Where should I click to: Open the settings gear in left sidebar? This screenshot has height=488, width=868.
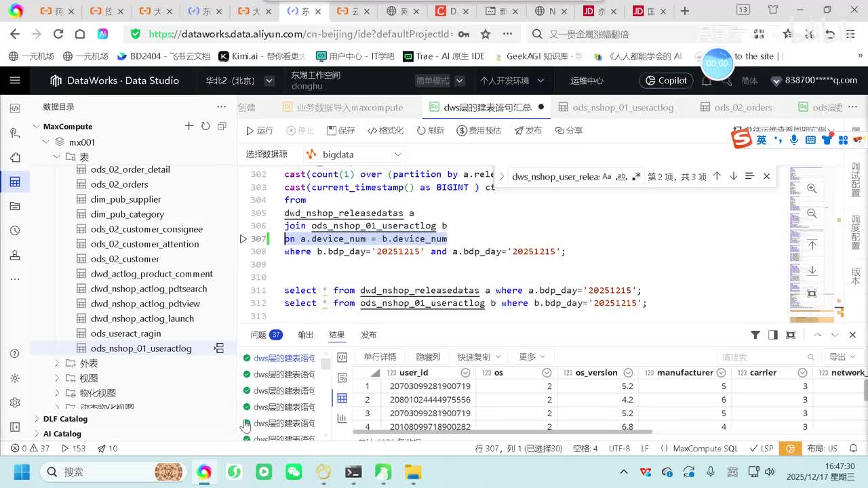15,403
